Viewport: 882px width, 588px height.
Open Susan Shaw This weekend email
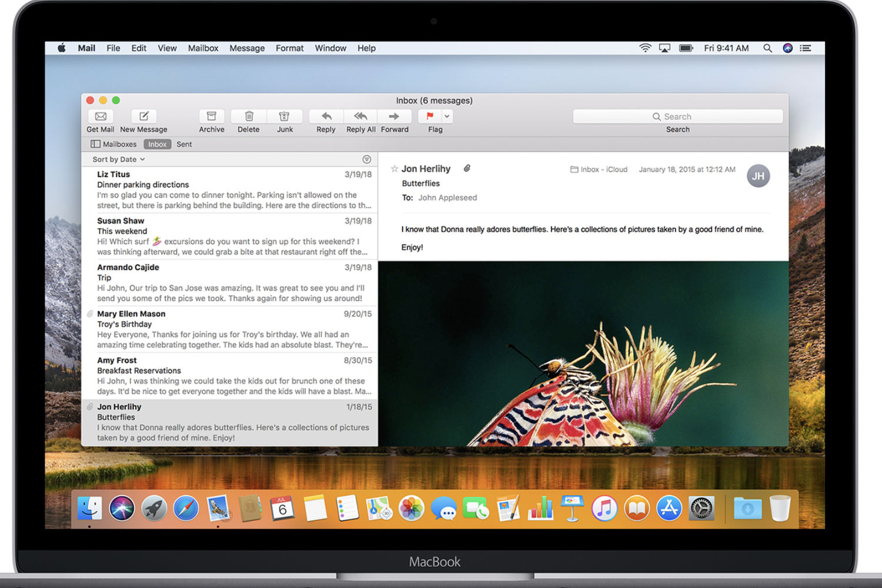point(230,236)
